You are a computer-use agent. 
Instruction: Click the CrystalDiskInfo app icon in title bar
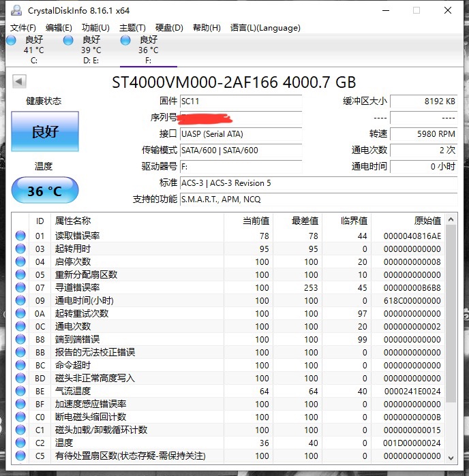tap(16, 10)
